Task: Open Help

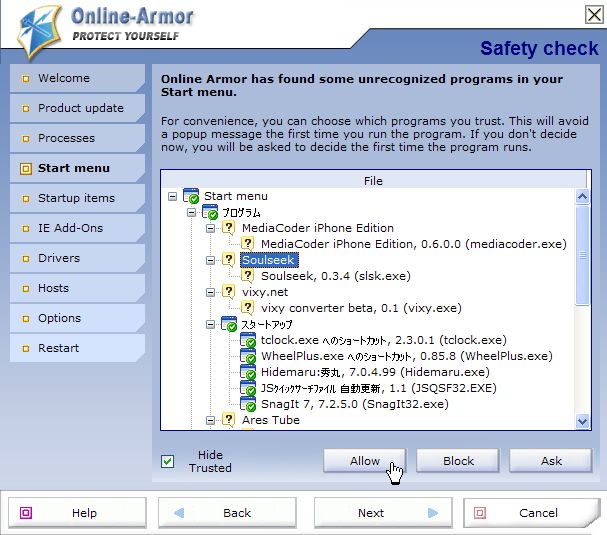Action: (77, 513)
